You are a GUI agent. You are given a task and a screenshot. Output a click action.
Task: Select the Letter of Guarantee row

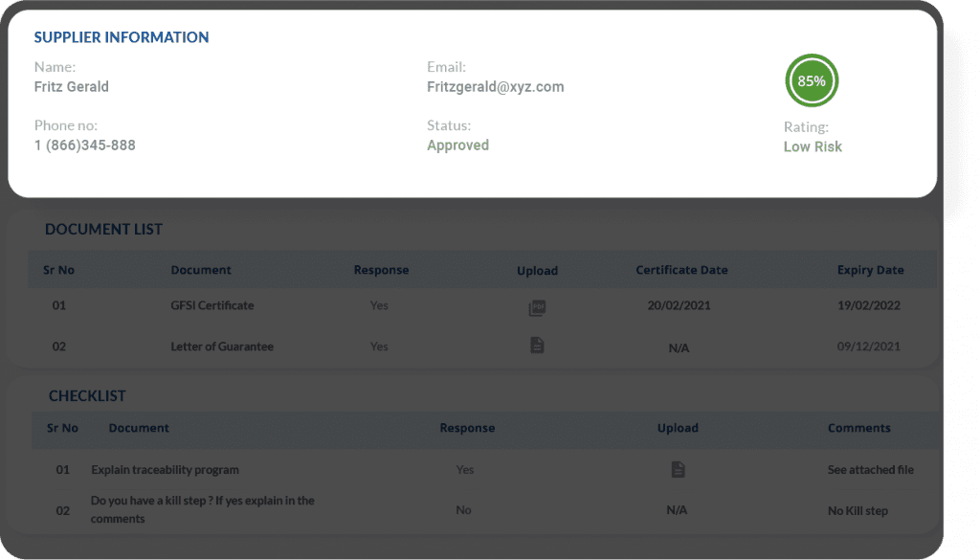[x=221, y=347]
